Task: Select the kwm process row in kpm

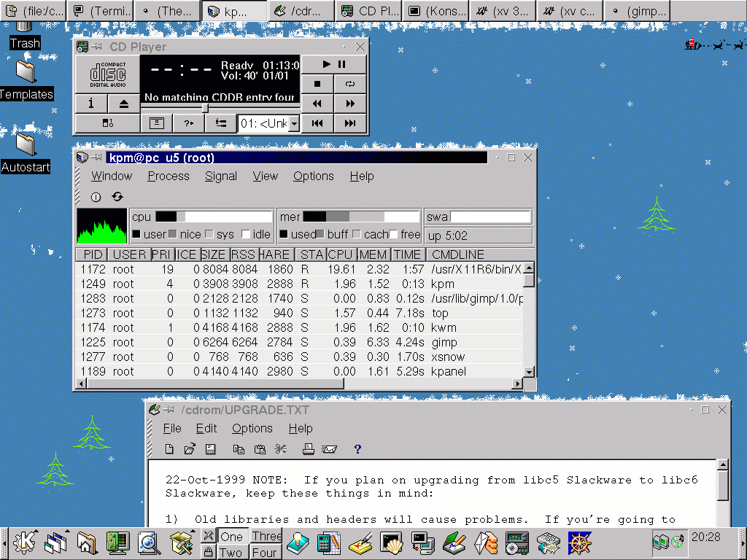Action: (299, 327)
